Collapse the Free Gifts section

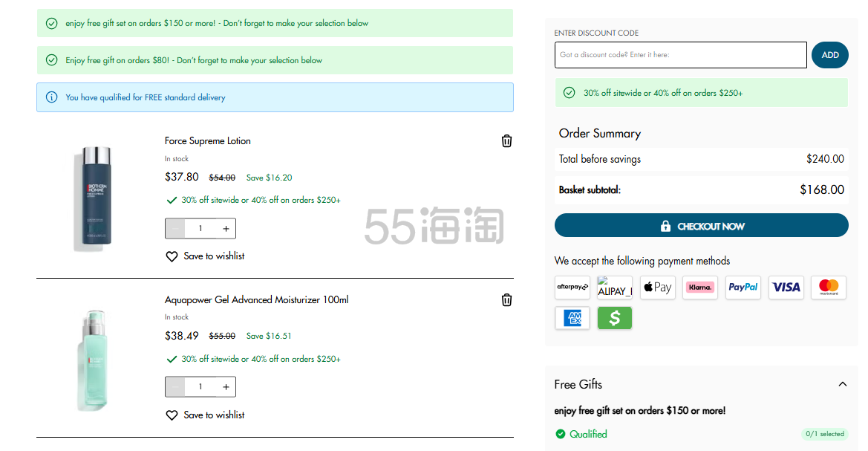click(x=842, y=384)
